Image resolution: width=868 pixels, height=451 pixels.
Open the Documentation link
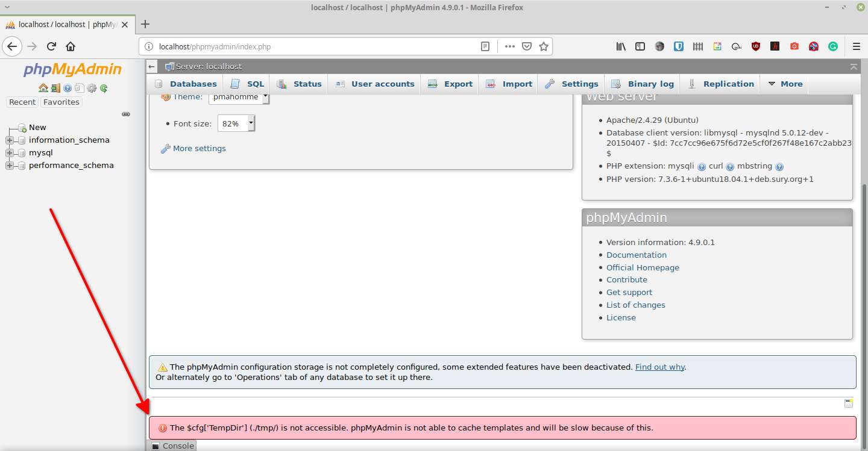tap(637, 255)
